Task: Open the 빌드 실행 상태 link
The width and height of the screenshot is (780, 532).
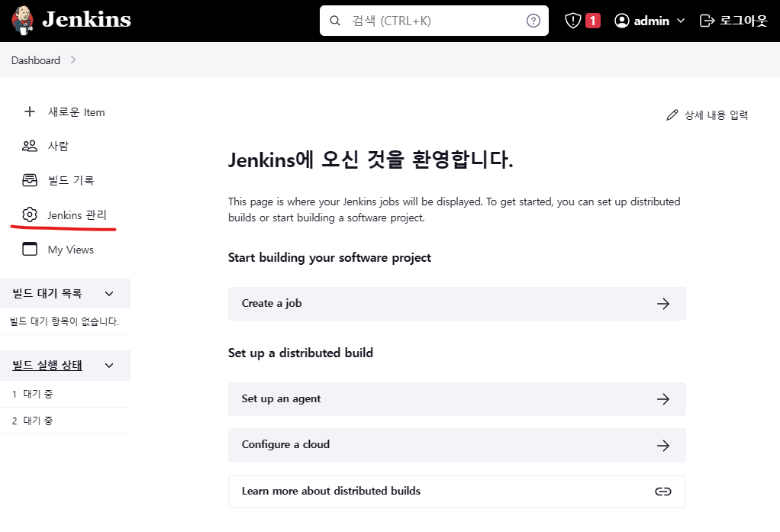Action: point(47,366)
